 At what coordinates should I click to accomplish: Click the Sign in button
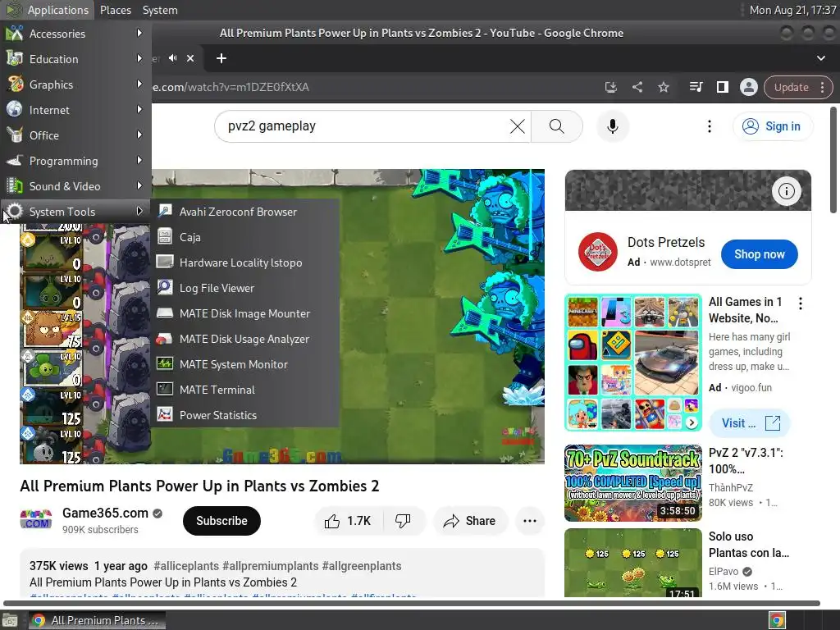(x=772, y=126)
